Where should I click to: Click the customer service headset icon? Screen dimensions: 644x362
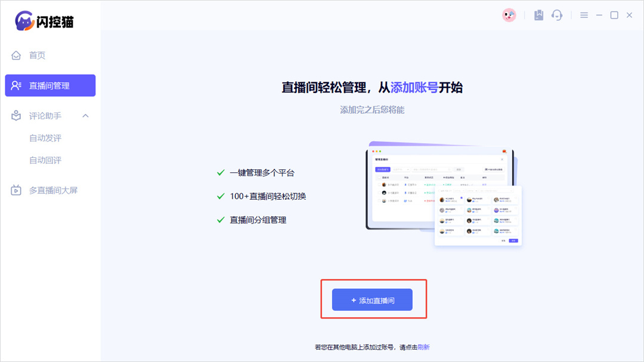(557, 15)
